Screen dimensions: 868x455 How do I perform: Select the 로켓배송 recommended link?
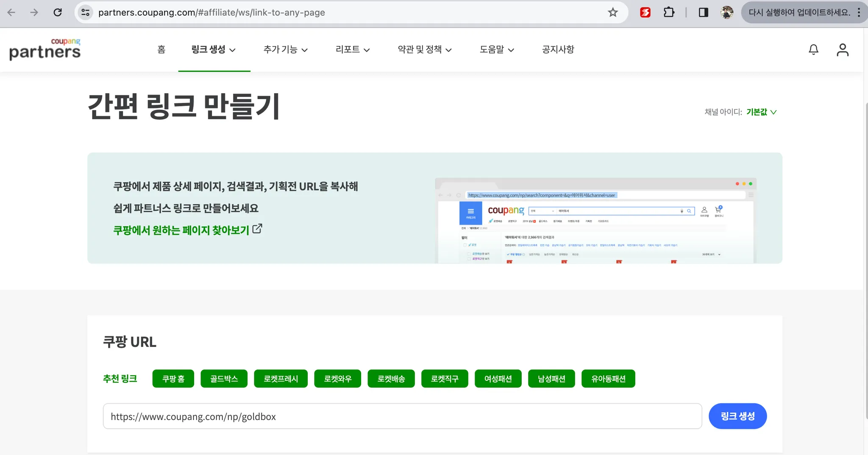(391, 379)
